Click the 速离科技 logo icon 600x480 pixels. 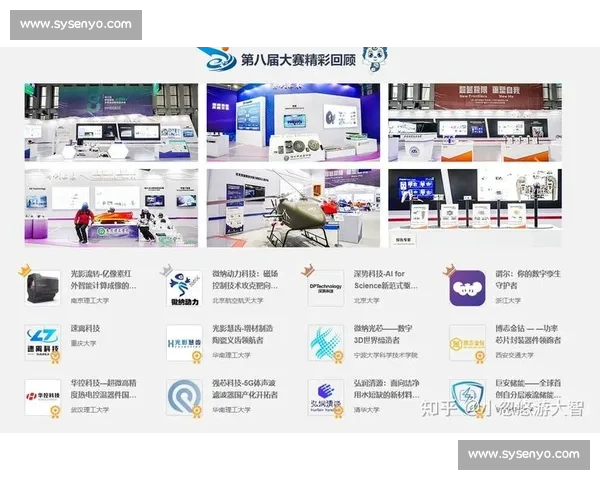(42, 342)
